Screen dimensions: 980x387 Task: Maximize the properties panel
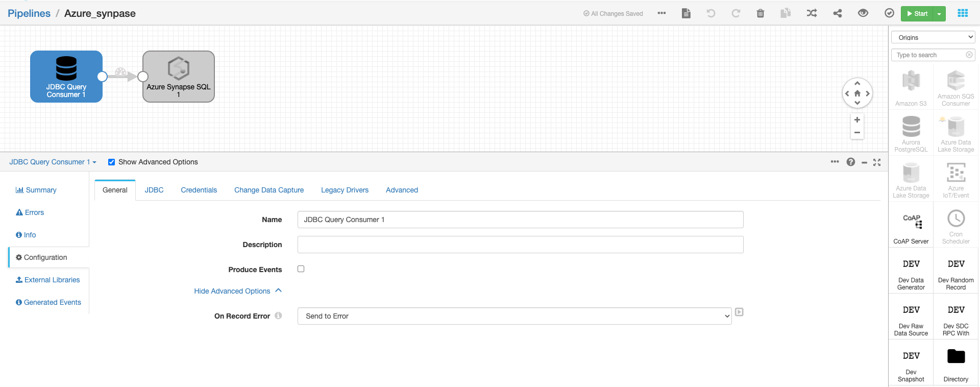(x=877, y=162)
